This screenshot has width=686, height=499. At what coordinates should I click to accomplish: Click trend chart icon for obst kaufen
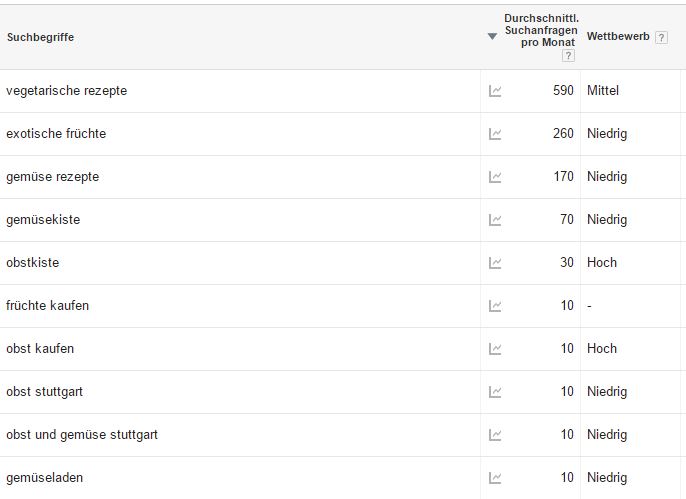(x=495, y=349)
